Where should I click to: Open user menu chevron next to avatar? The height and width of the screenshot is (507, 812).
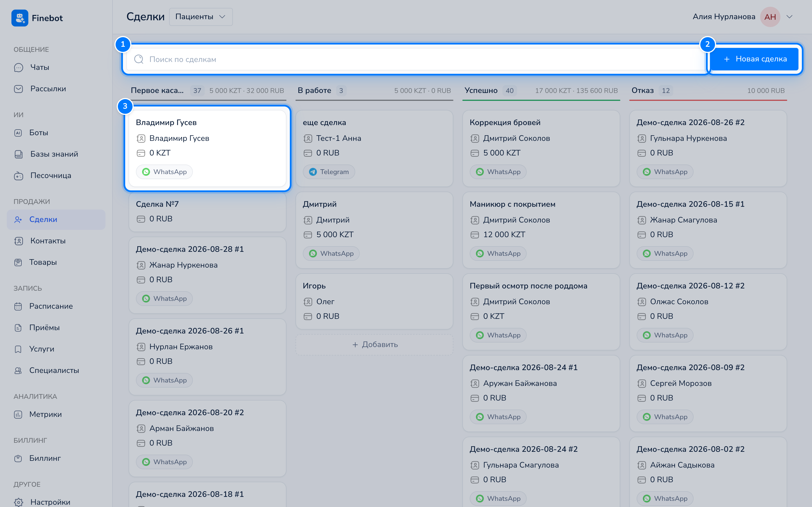789,17
